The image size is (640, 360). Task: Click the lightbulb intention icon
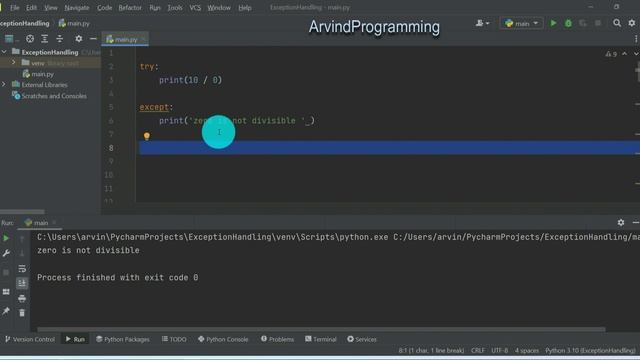147,136
